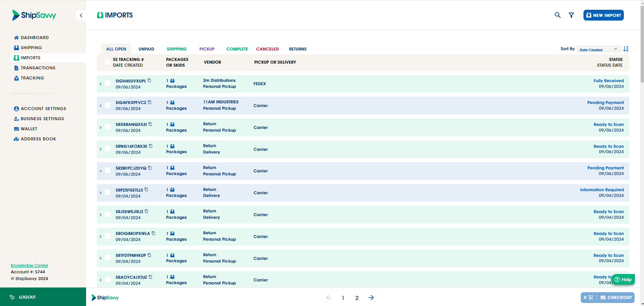Select checkbox for SRNG16FO8X3E
This screenshot has height=306, width=644.
click(x=108, y=148)
